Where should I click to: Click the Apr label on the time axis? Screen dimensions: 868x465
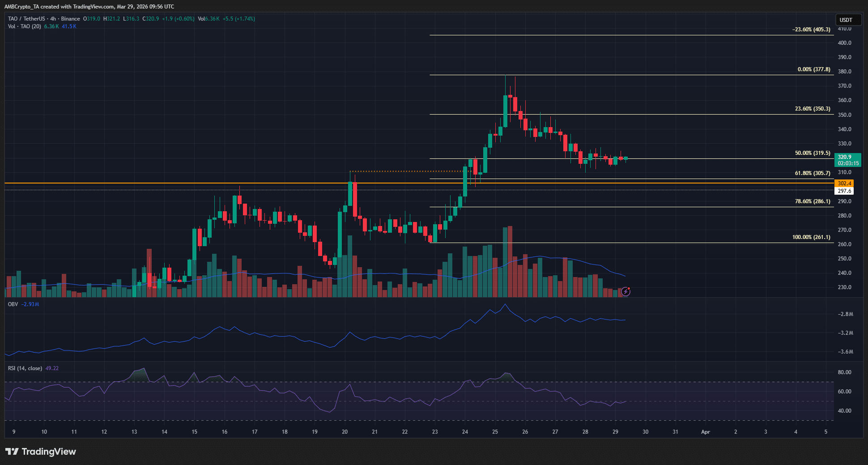point(706,432)
